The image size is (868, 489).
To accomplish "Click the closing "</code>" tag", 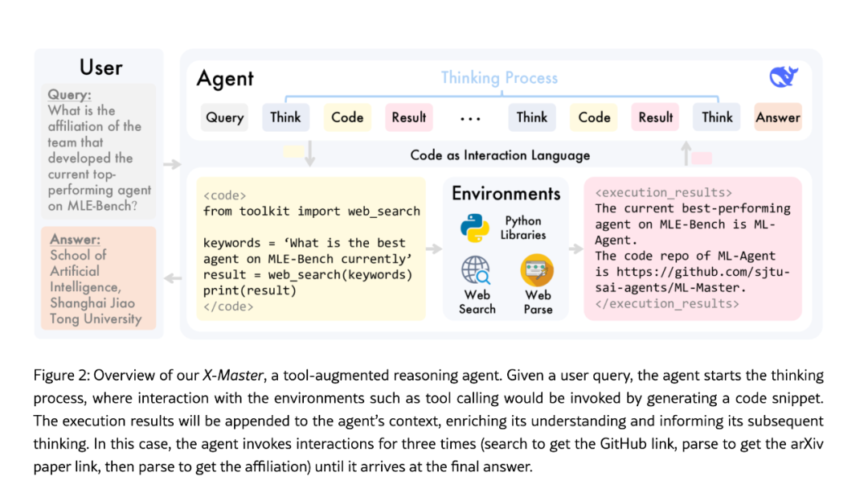I will pyautogui.click(x=228, y=306).
